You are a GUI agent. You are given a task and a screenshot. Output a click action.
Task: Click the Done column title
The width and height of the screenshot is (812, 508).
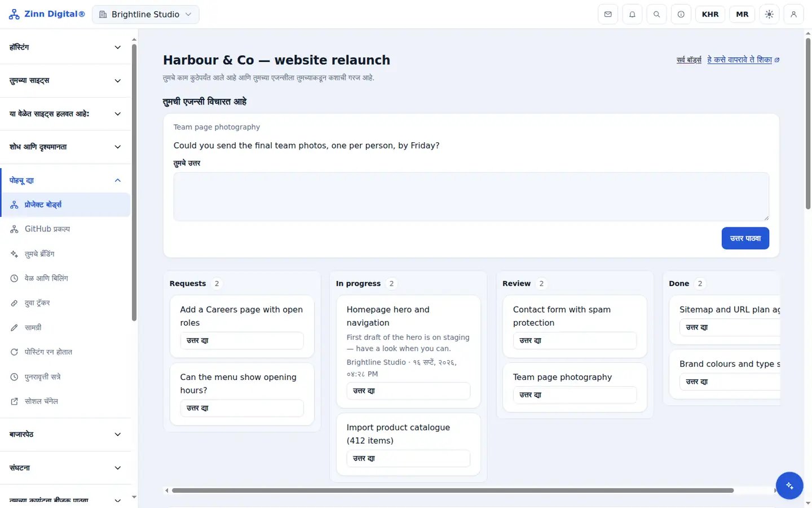679,284
